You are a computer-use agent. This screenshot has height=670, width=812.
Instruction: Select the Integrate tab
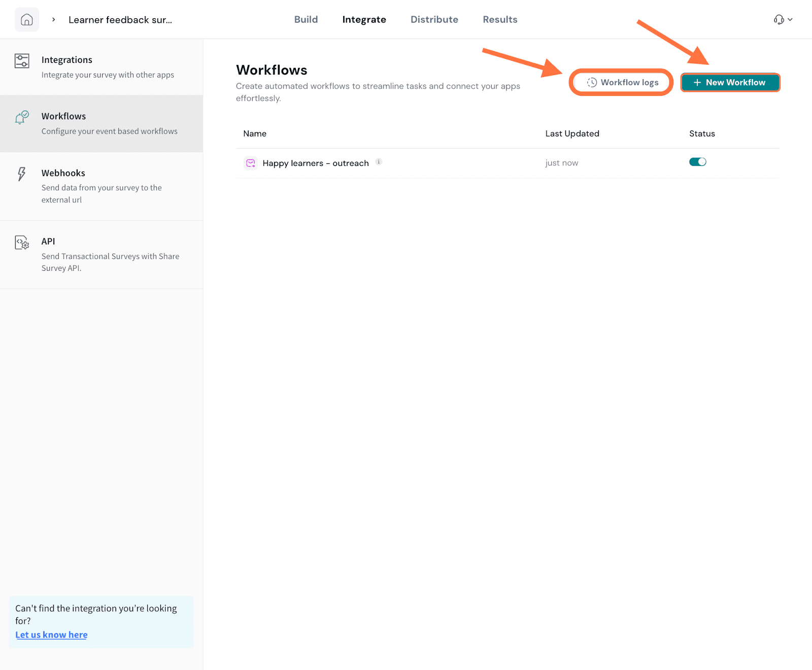pyautogui.click(x=364, y=20)
